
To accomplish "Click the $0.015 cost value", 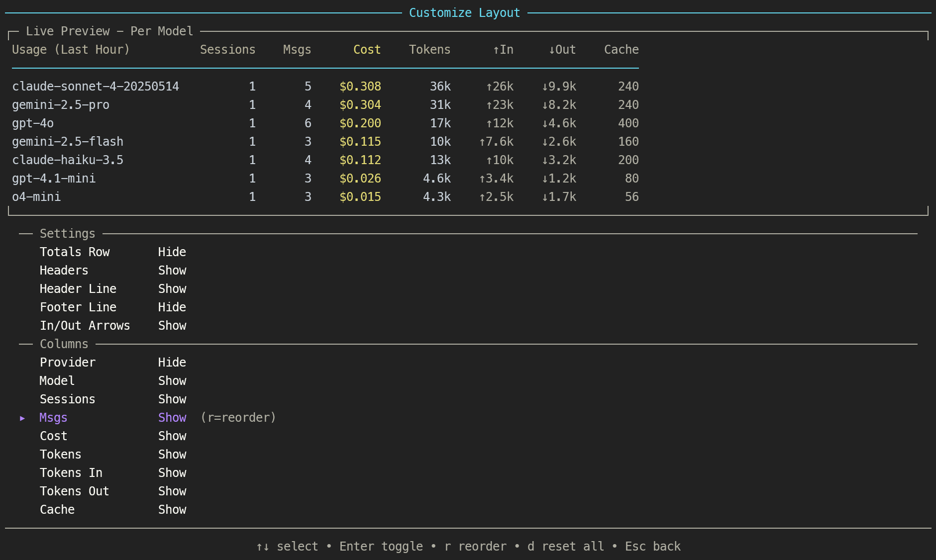I will pos(360,197).
